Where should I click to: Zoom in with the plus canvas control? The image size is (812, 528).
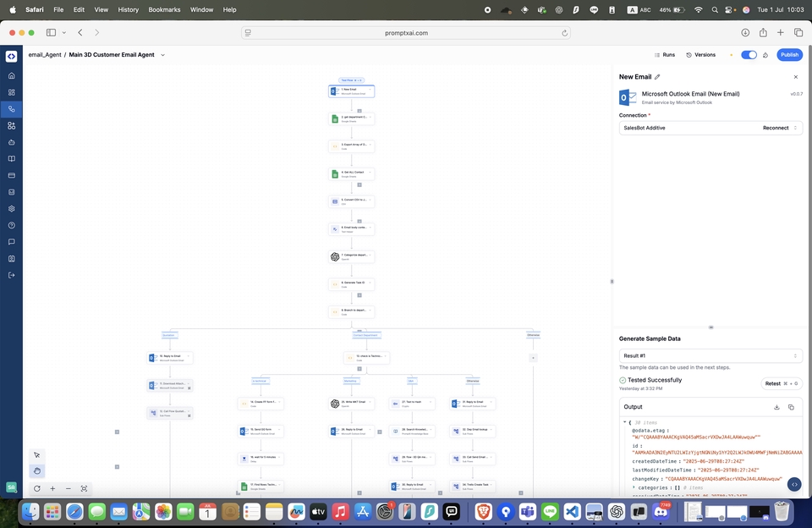[52, 488]
